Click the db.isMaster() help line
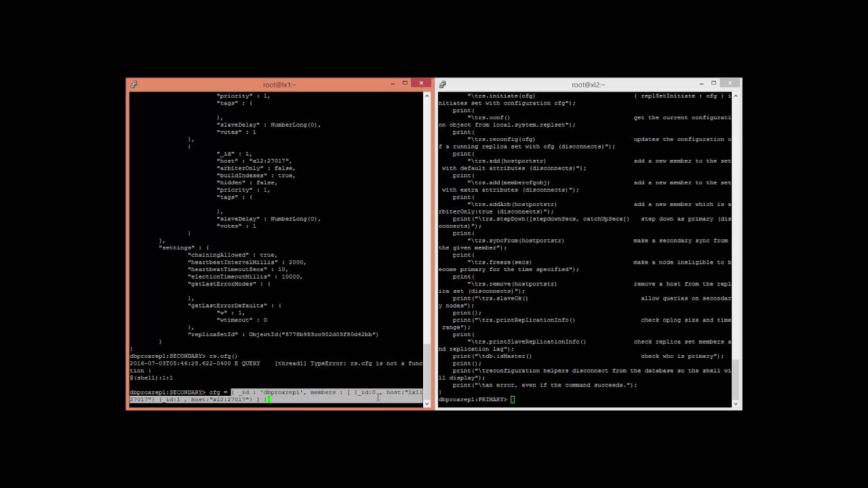Image resolution: width=868 pixels, height=488 pixels. [x=588, y=356]
